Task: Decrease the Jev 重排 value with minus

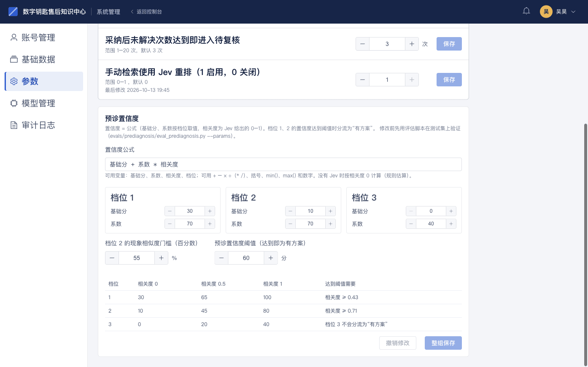Action: coord(363,80)
